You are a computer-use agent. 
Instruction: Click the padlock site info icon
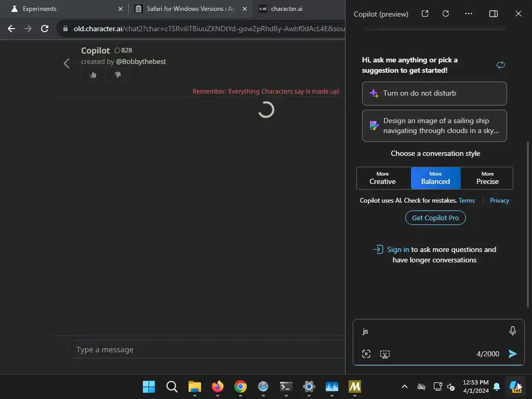65,29
